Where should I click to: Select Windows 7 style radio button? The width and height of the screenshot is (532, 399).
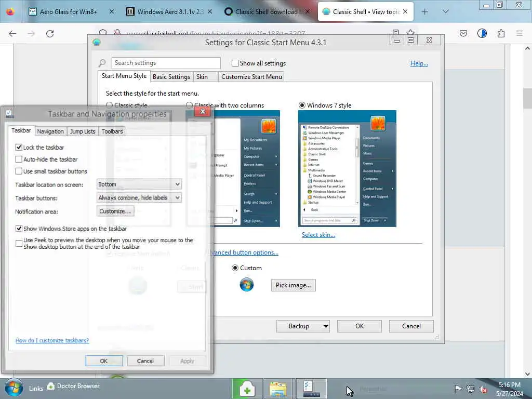click(x=302, y=105)
